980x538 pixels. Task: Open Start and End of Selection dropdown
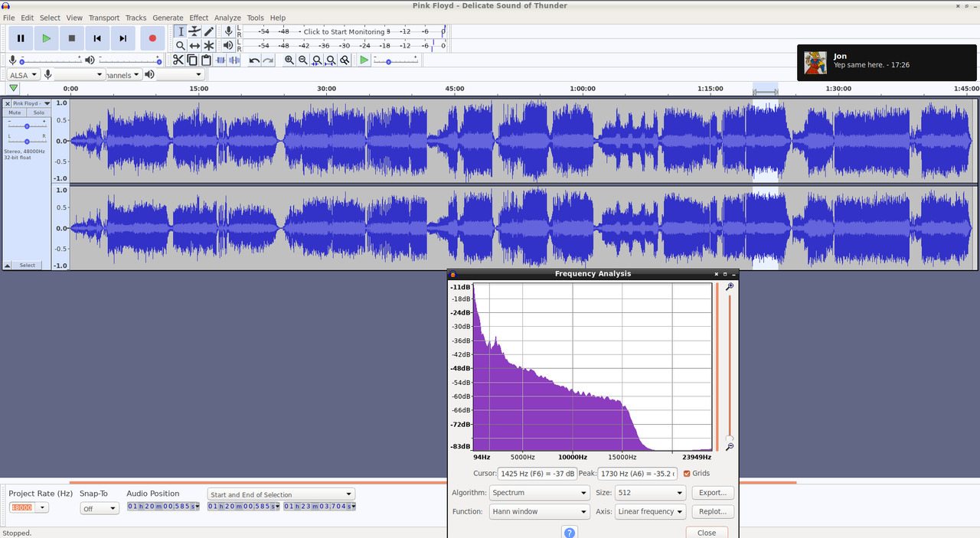coord(281,494)
